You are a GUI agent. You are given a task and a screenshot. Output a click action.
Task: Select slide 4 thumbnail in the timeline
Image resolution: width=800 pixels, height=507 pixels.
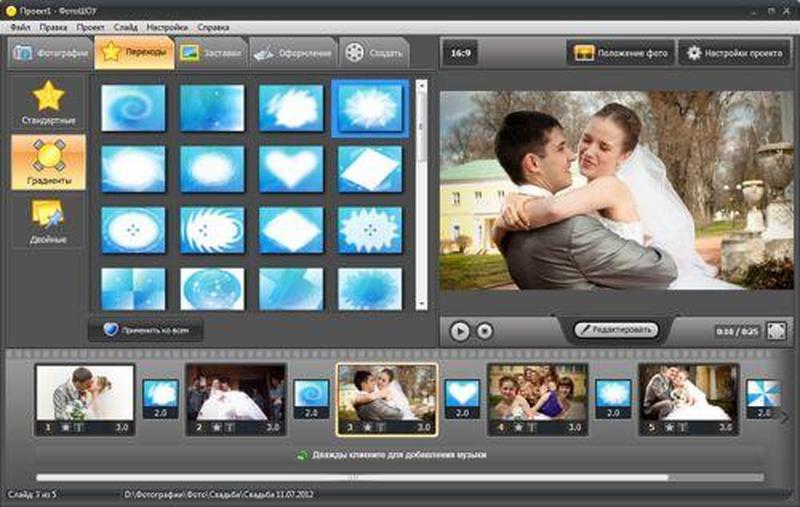[x=537, y=393]
